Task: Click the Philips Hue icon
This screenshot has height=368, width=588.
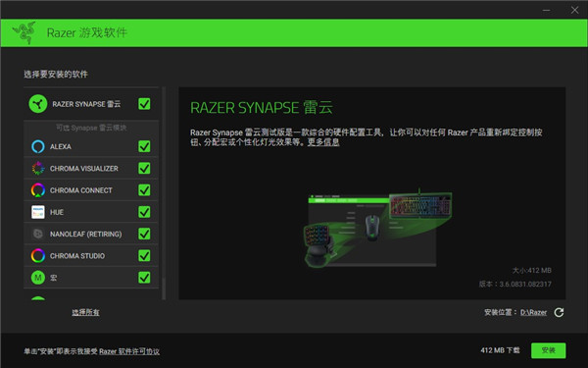Action: [x=38, y=212]
